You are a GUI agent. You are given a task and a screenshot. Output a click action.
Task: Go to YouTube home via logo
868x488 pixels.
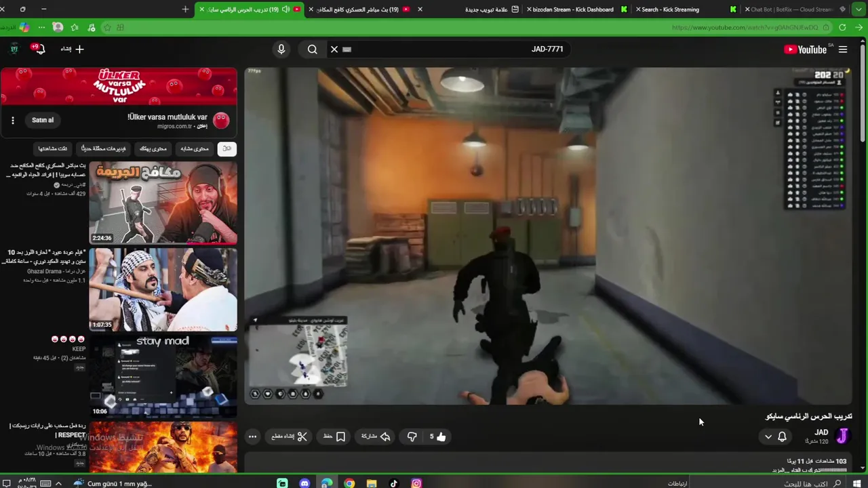click(x=806, y=49)
